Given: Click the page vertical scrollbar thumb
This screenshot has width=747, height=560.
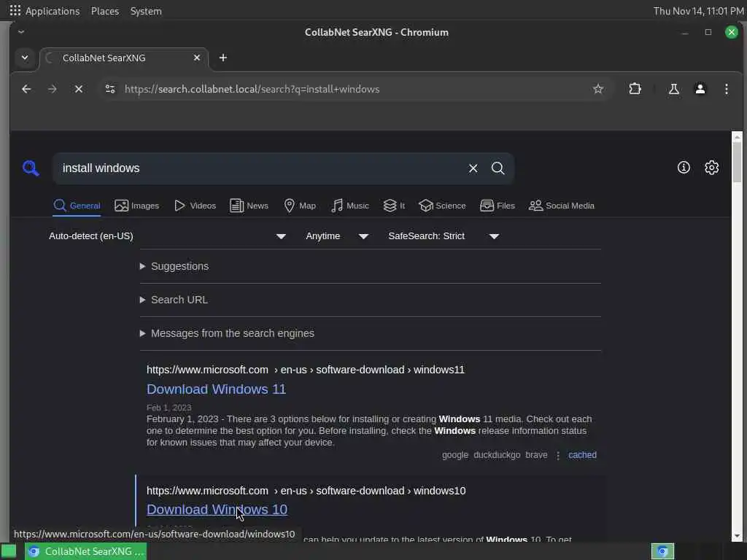Looking at the screenshot, I should pyautogui.click(x=737, y=162).
